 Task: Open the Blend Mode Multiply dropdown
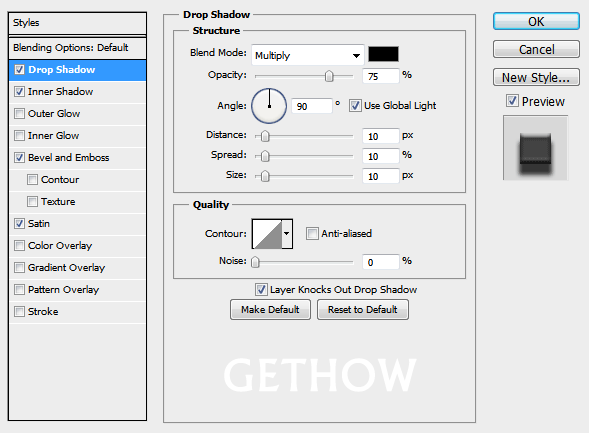click(x=308, y=56)
